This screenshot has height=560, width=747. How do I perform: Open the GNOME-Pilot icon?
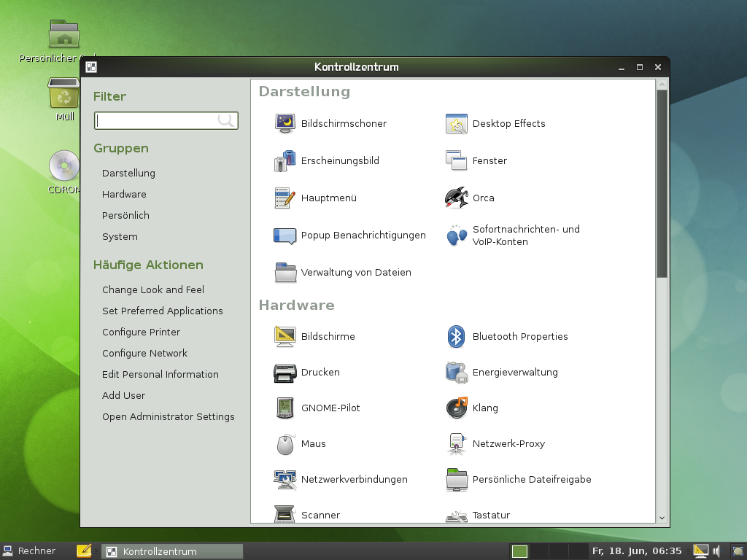(285, 408)
